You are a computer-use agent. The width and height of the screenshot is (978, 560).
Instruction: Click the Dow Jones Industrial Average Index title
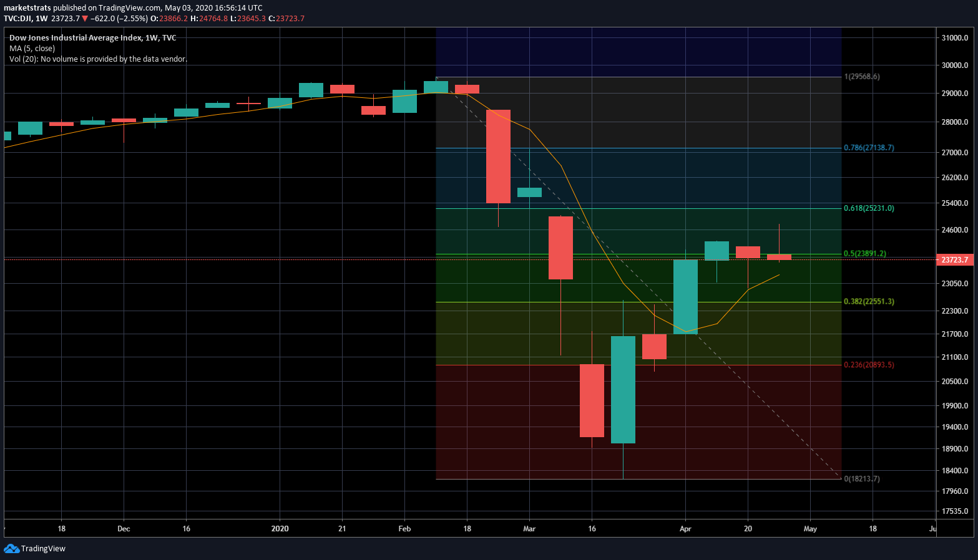[93, 38]
